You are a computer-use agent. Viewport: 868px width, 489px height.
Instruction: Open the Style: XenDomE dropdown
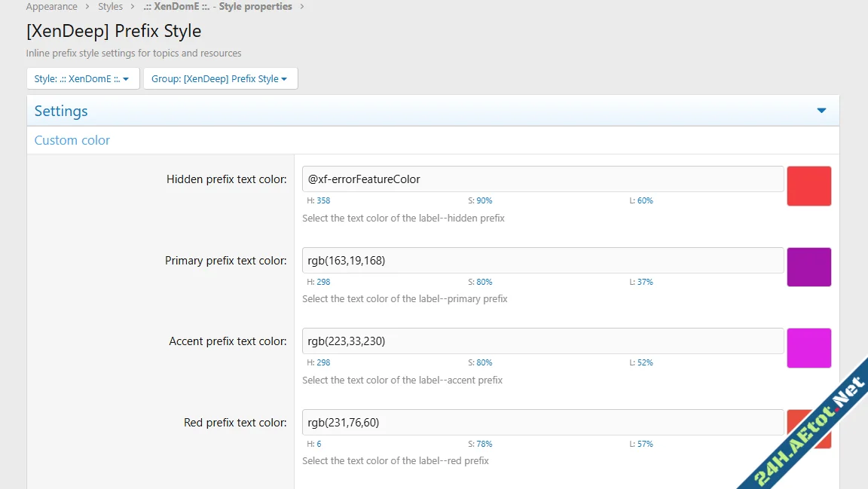[x=82, y=78]
